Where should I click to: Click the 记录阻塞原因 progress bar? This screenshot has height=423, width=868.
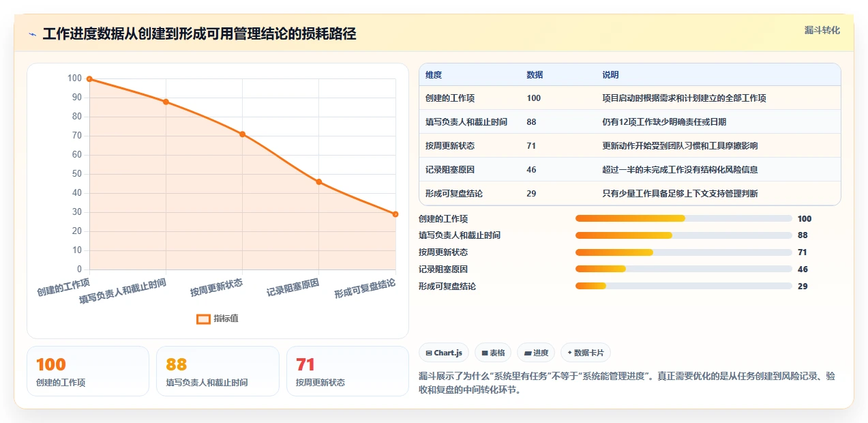click(x=684, y=269)
